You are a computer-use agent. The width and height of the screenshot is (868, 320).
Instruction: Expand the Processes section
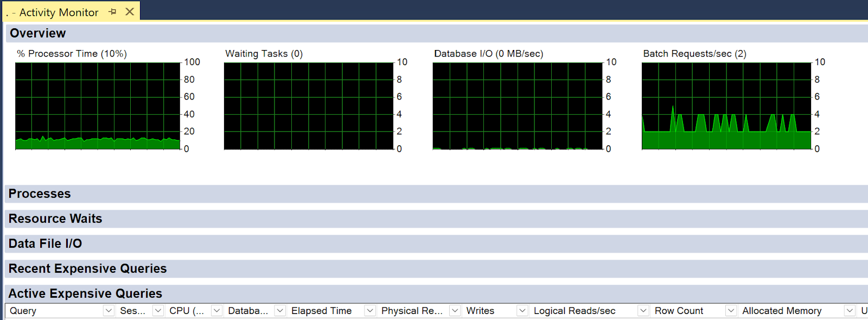(x=437, y=194)
